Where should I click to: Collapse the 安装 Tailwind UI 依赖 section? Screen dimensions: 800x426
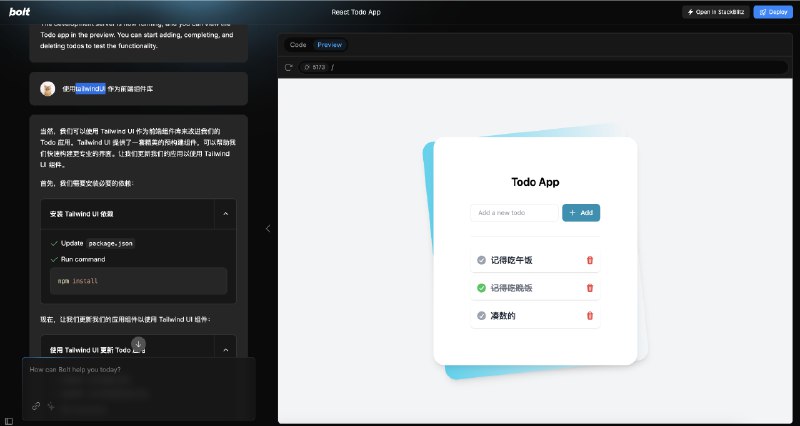coord(226,214)
